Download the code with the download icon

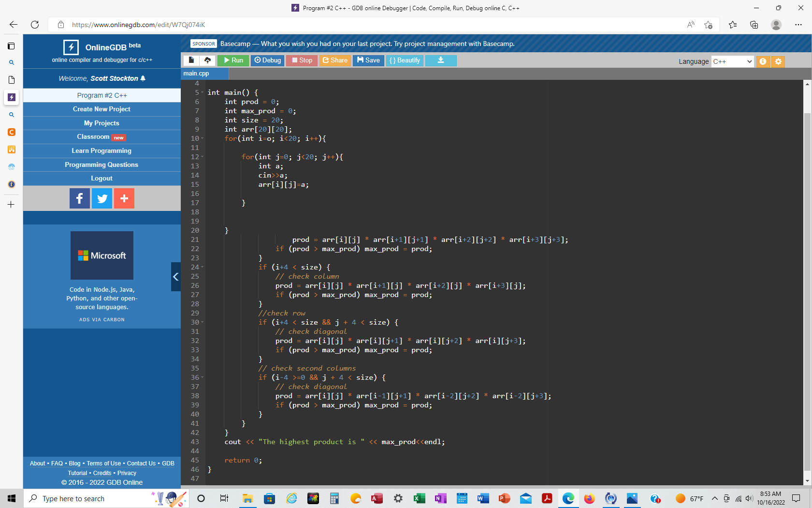(440, 60)
